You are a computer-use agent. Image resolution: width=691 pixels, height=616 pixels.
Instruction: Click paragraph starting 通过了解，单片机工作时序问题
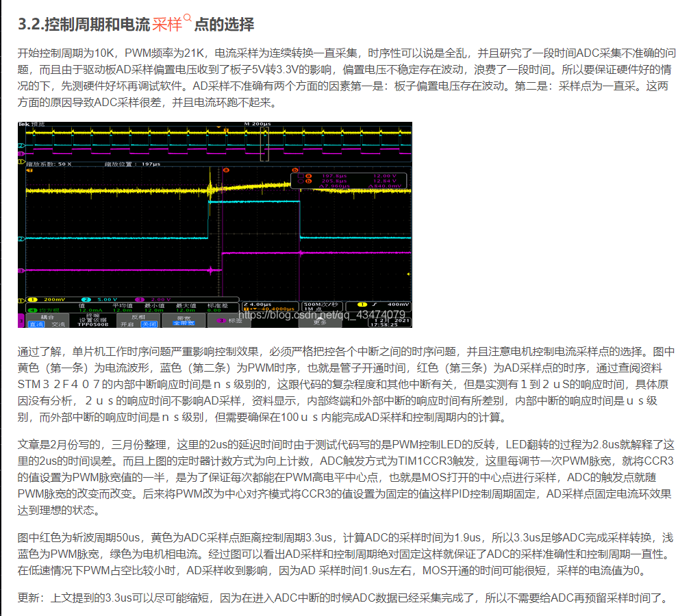point(347,385)
